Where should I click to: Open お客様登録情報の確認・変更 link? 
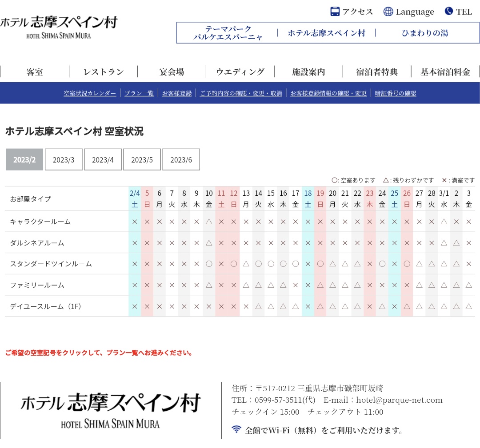328,93
